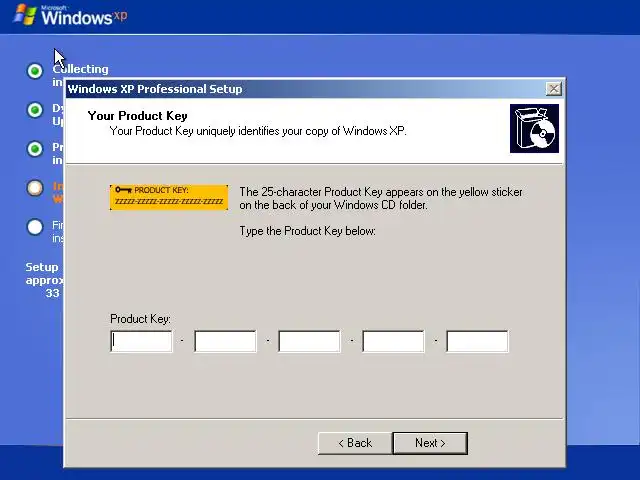
Task: Click the 'Collecting' step text
Action: [81, 69]
